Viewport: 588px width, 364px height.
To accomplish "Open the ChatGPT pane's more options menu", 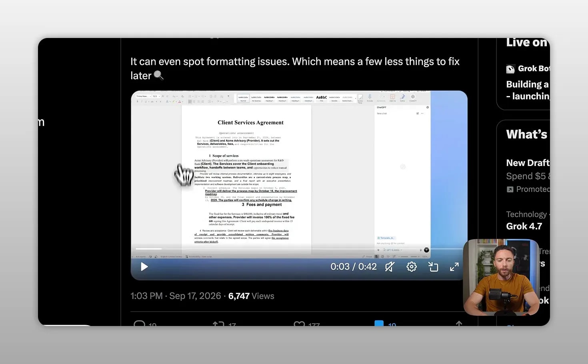I will pyautogui.click(x=422, y=114).
